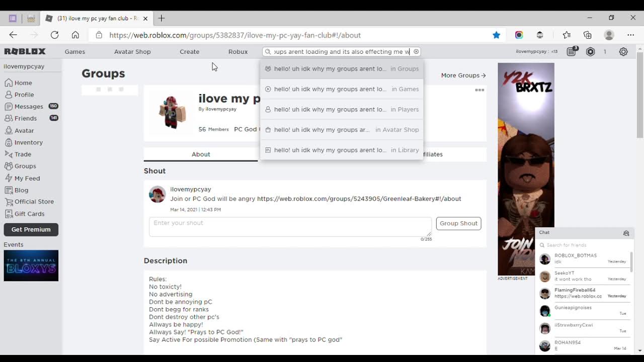Open Groups in the left sidebar

20,166
